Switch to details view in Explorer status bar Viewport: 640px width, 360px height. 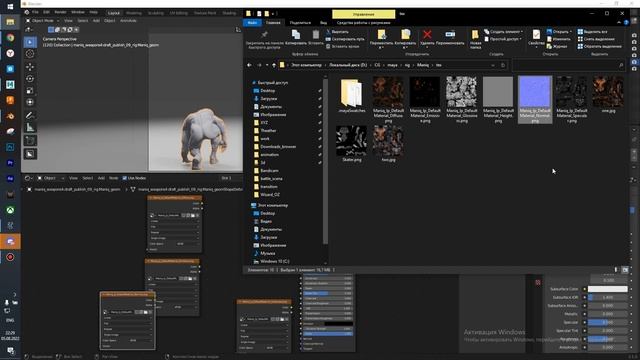point(617,270)
